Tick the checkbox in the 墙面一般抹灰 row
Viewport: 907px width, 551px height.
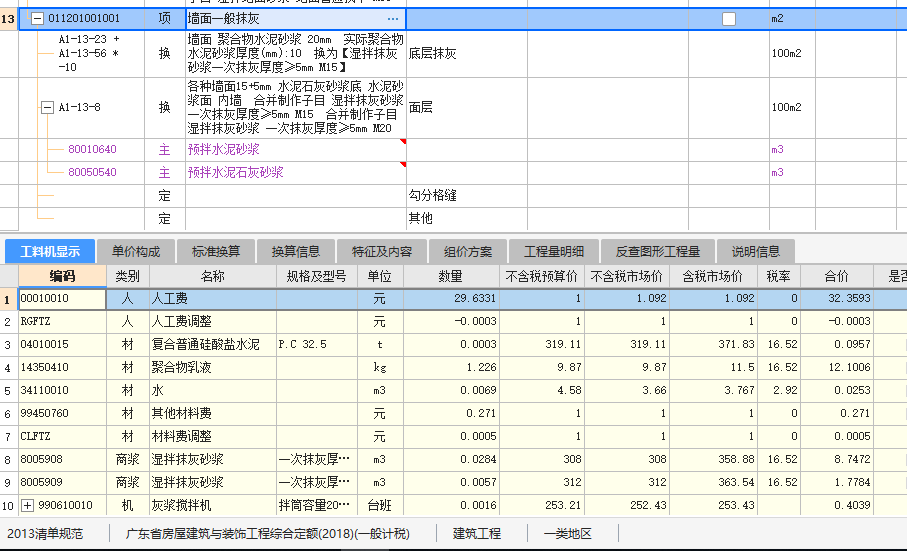[729, 19]
